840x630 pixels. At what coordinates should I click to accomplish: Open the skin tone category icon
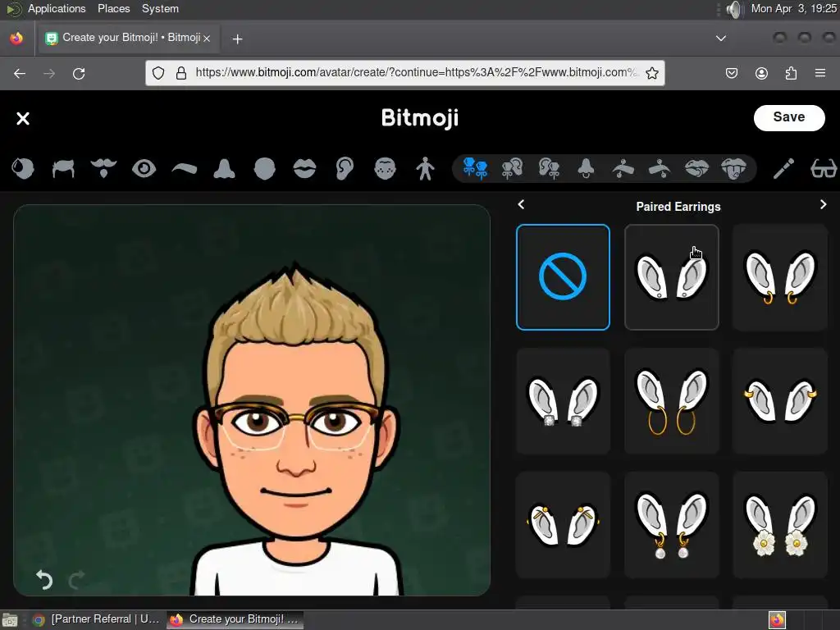22,168
